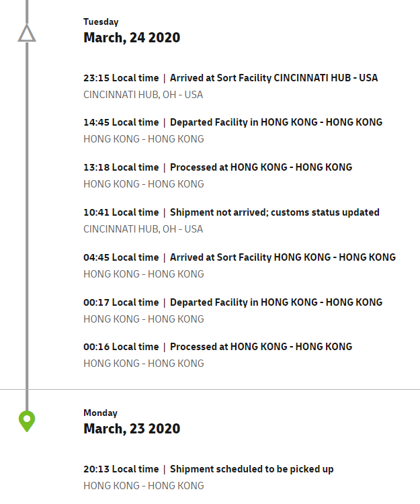Click the Monday day label
This screenshot has height=504, width=420.
100,413
